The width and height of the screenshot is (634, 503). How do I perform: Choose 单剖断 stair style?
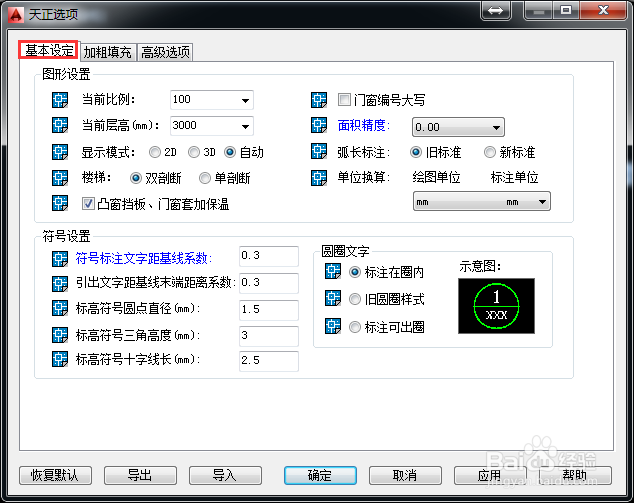(205, 178)
